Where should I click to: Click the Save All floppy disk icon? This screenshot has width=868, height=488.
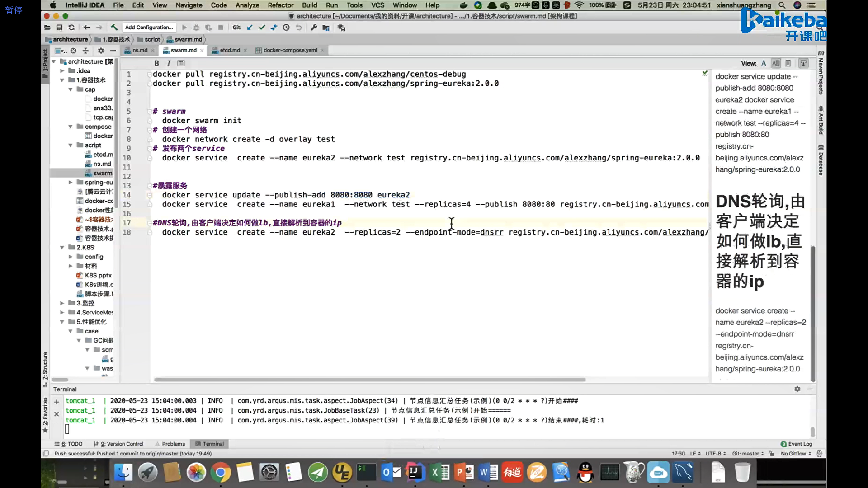click(x=59, y=28)
